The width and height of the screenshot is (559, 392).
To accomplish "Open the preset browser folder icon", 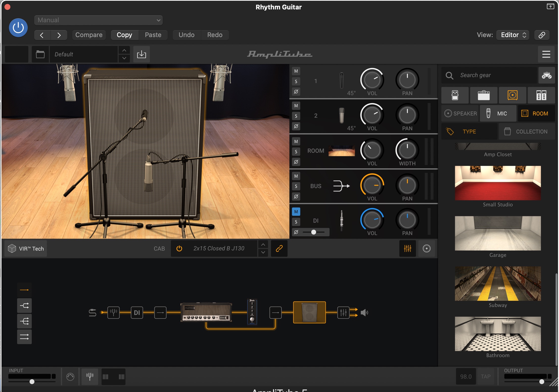I will [x=40, y=54].
